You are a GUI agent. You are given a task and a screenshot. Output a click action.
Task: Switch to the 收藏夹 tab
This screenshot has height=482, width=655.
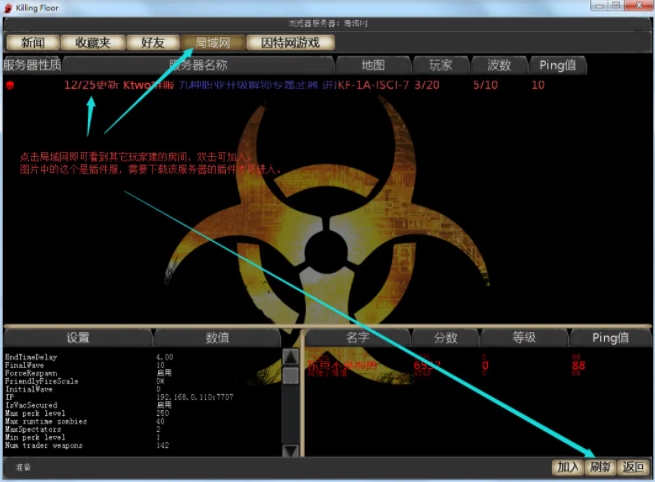tap(93, 43)
